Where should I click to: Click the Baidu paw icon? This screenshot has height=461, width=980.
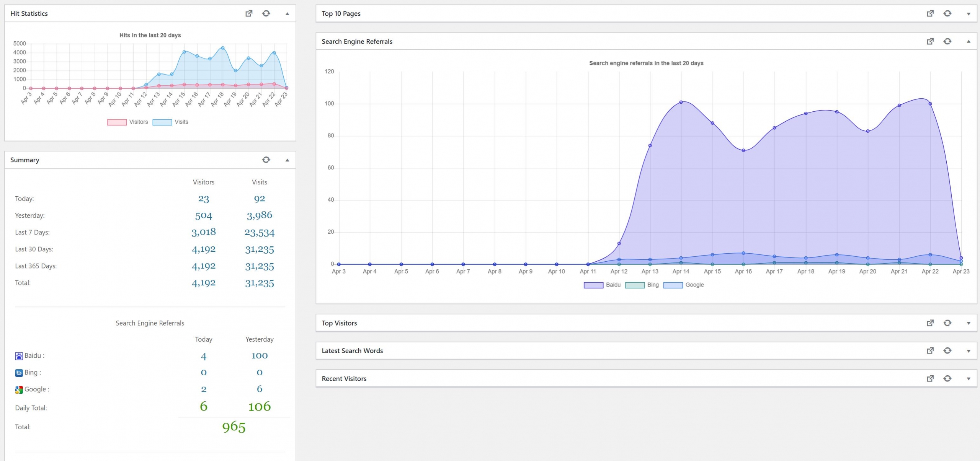coord(19,356)
